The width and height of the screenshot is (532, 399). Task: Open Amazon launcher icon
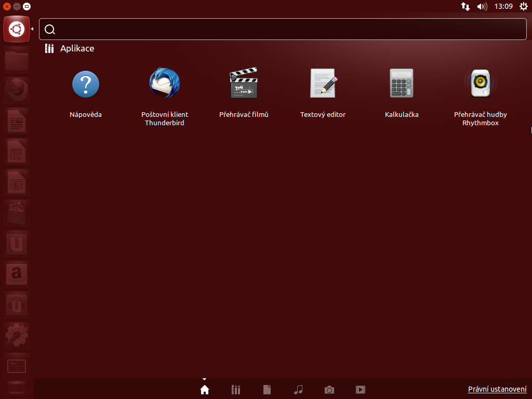pyautogui.click(x=17, y=274)
